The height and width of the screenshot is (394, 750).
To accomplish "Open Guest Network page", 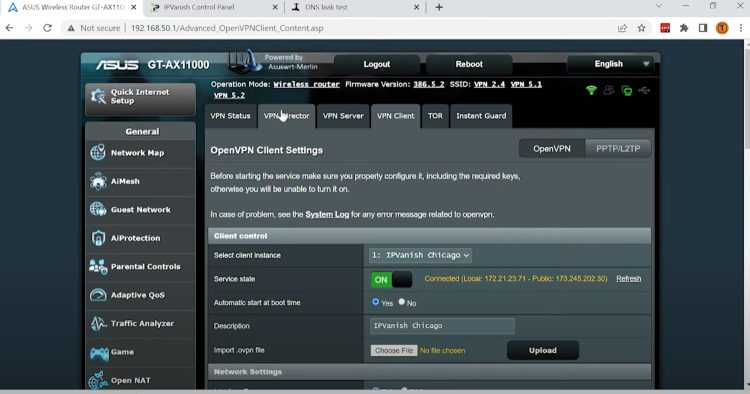I will (x=140, y=209).
